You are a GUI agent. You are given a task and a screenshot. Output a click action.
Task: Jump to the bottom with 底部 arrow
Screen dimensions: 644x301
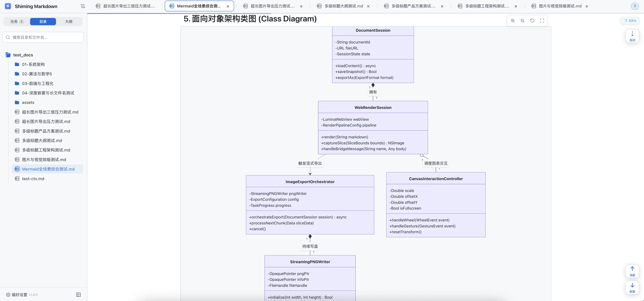tap(632, 287)
